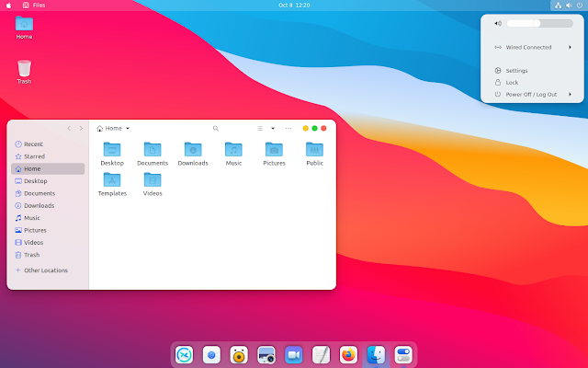Image resolution: width=588 pixels, height=368 pixels.
Task: Open the Pictures folder icon
Action: (274, 149)
